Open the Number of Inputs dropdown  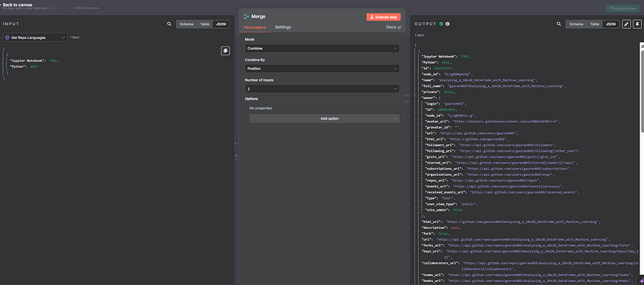coord(322,88)
